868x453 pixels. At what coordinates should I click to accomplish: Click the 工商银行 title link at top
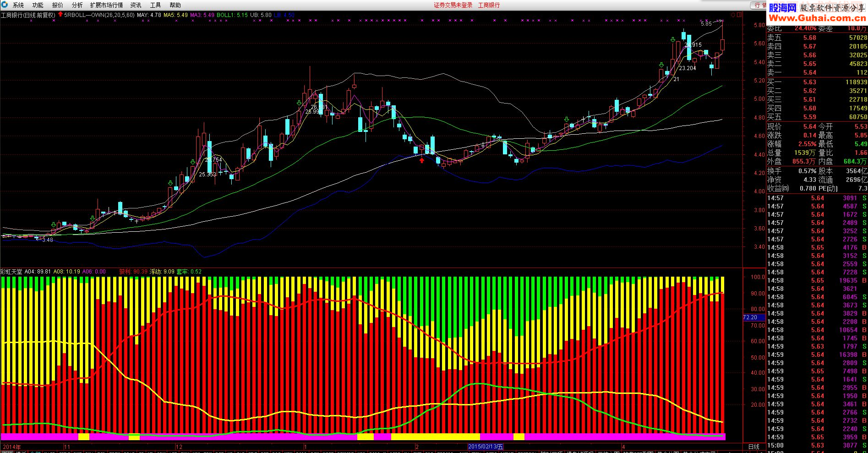(489, 5)
